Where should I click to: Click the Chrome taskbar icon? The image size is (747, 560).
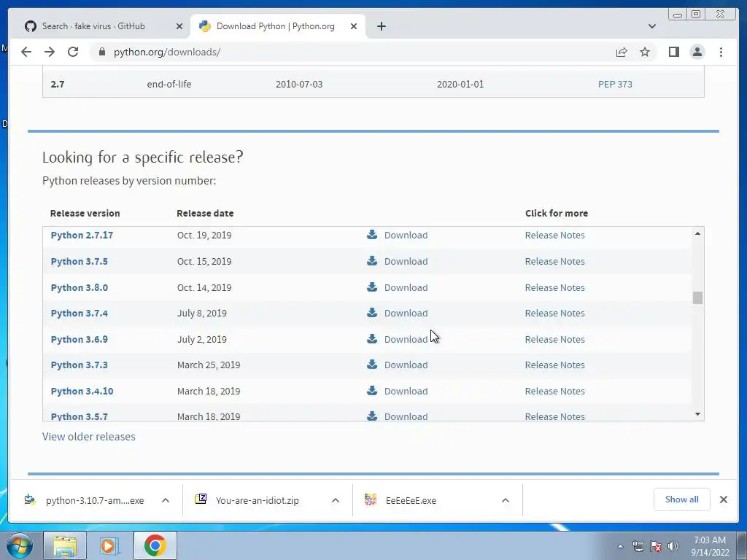pos(155,545)
